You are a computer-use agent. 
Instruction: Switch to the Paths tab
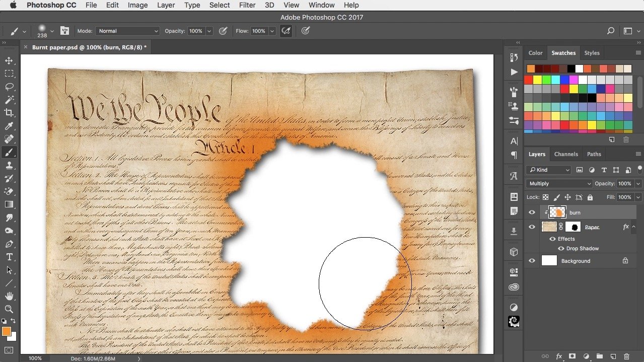(594, 154)
